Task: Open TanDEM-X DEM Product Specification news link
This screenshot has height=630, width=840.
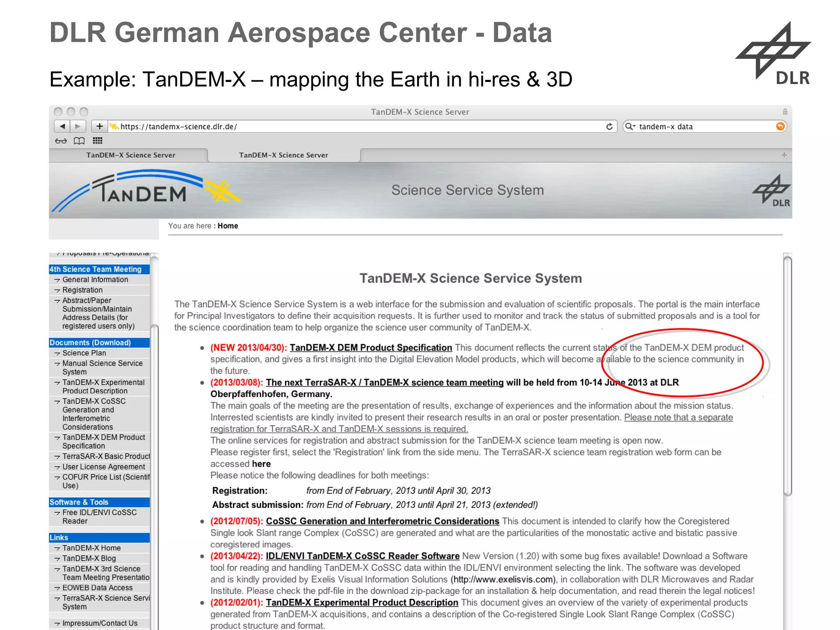Action: click(371, 348)
